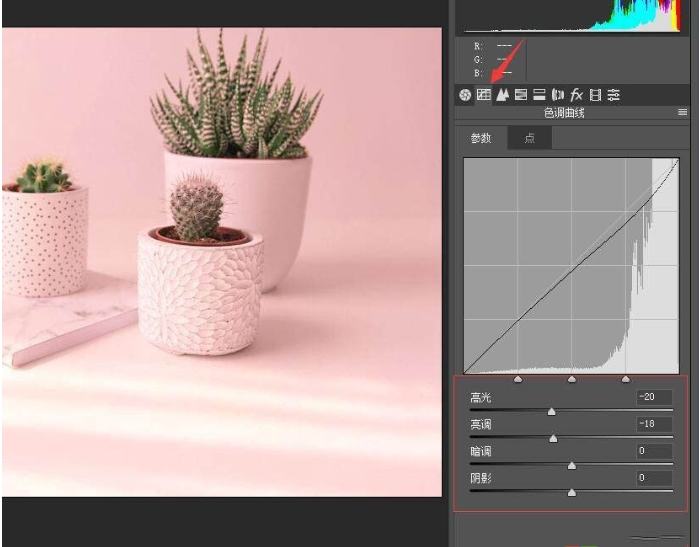Select the Tone Curve panel icon

(483, 95)
